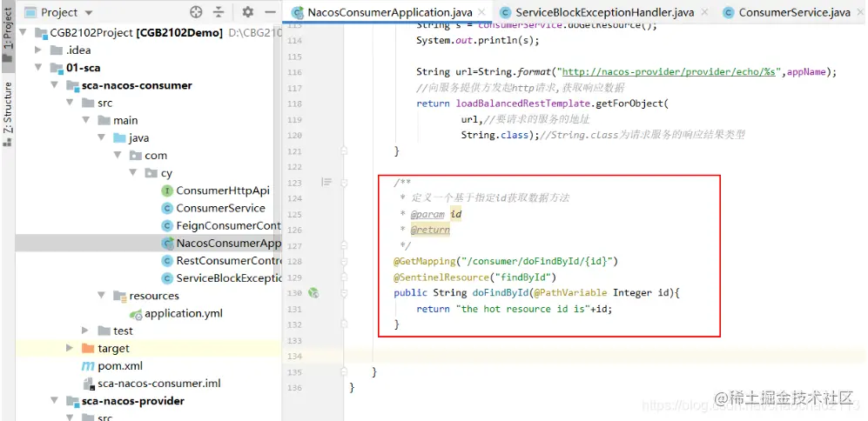Expand the .idea folder
Viewport: 868px width, 421px height.
[x=38, y=50]
